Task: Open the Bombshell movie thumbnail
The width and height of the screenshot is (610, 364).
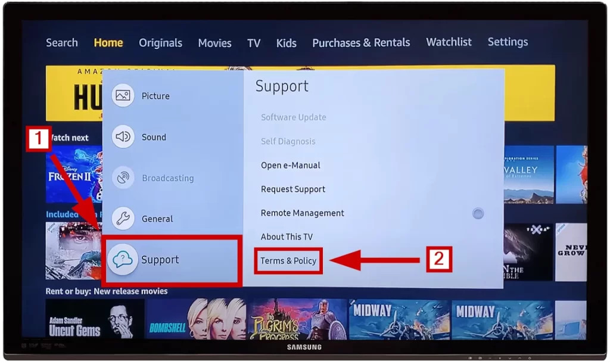Action: point(197,319)
